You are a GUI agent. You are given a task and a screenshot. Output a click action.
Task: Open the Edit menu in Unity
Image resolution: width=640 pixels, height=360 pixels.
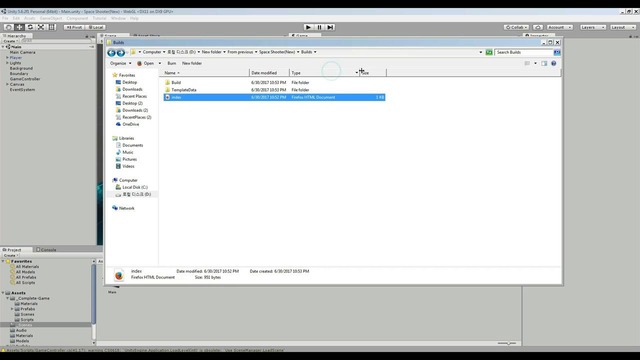click(16, 18)
